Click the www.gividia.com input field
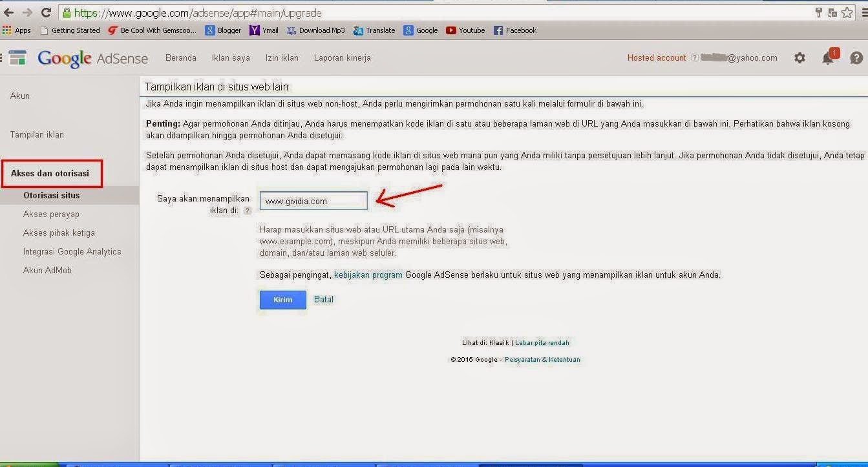This screenshot has width=868, height=467. pos(313,200)
